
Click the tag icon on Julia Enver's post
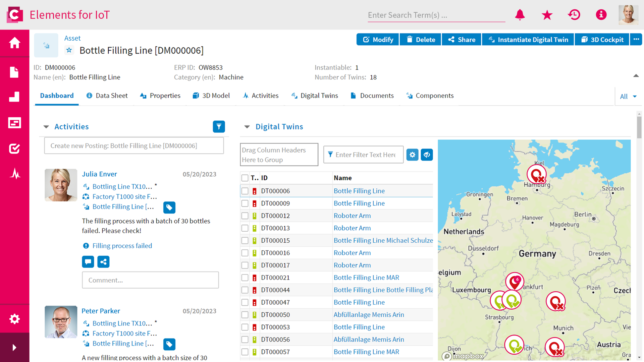tap(169, 207)
